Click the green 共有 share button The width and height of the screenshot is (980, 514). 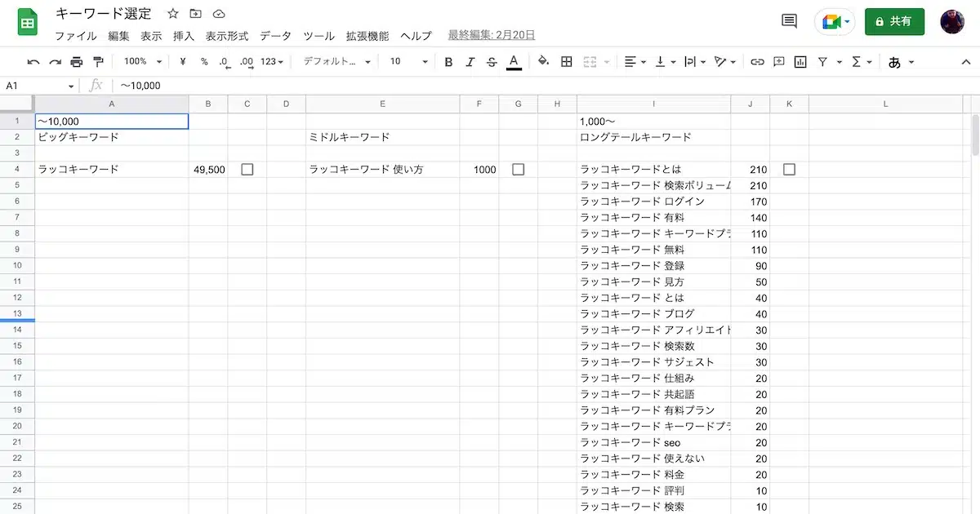click(x=894, y=21)
